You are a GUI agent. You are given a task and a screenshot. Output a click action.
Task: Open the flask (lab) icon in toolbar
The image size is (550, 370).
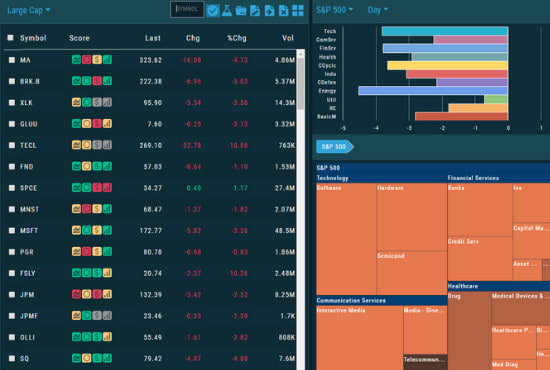tap(227, 11)
